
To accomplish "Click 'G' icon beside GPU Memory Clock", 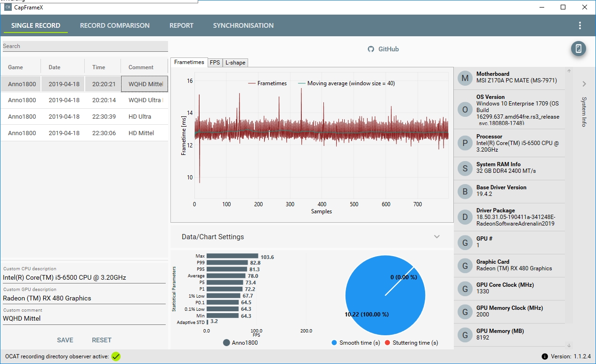I will click(x=465, y=312).
